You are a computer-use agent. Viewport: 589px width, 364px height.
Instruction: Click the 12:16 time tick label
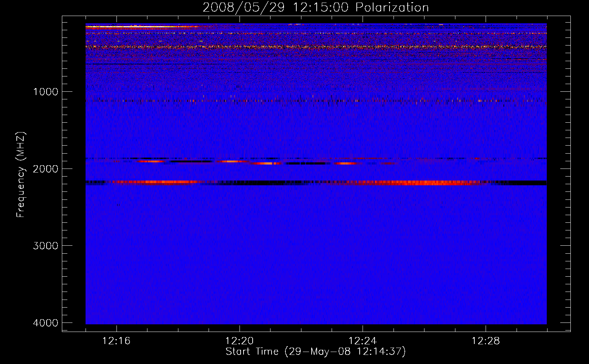tap(116, 341)
